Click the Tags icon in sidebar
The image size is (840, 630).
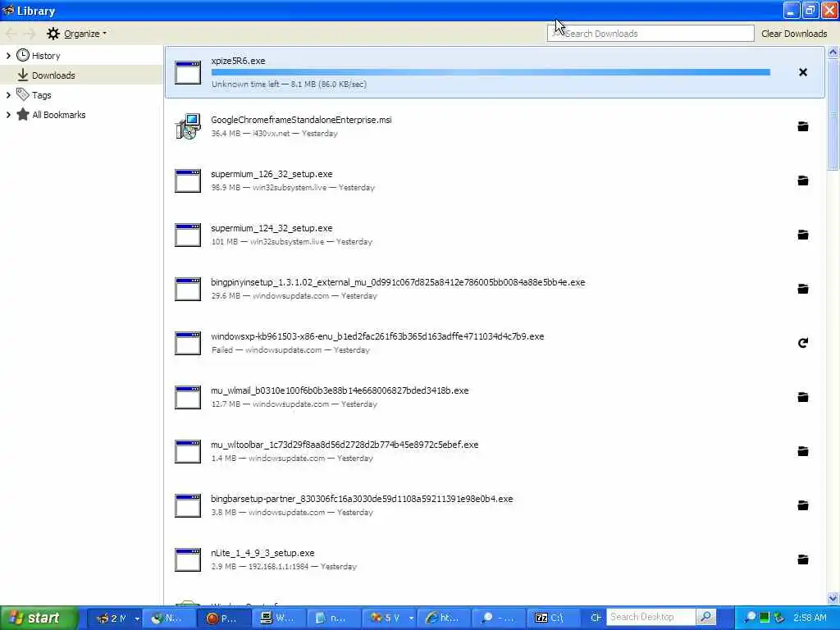(x=22, y=95)
